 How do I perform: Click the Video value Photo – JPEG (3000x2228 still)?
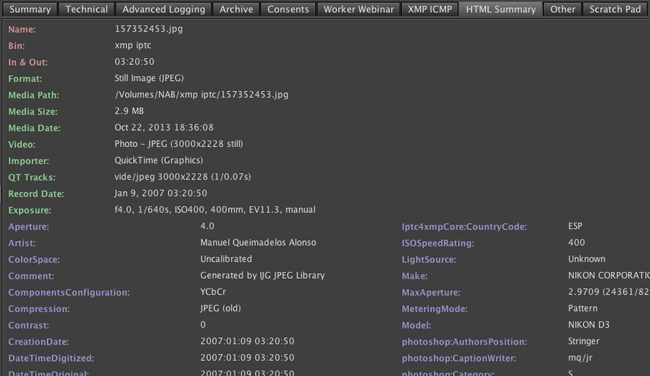click(x=179, y=144)
